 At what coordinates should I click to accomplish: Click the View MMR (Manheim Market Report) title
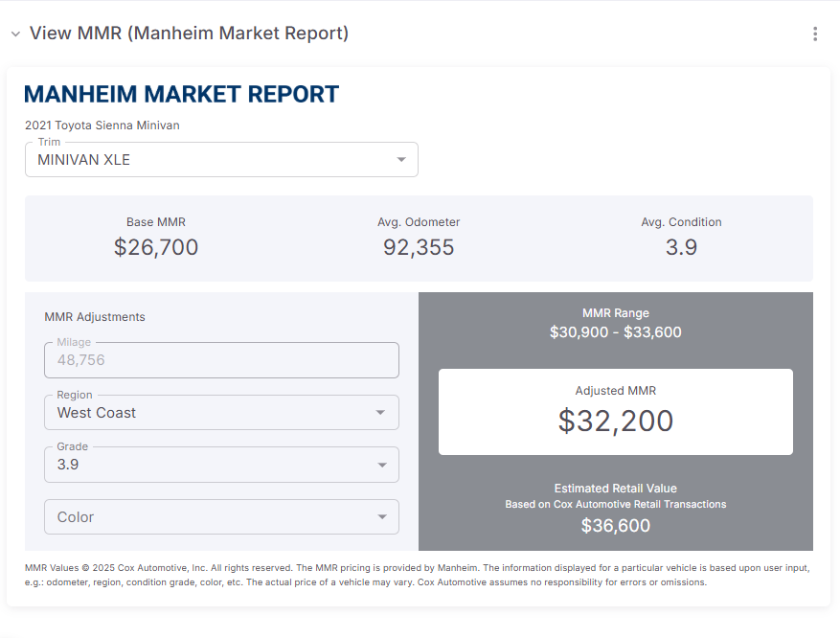pyautogui.click(x=189, y=34)
